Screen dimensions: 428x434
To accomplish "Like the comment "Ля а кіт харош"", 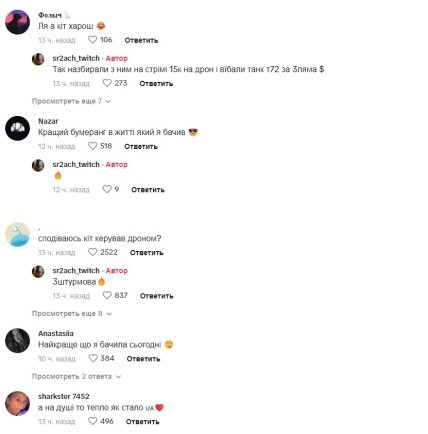I will [x=92, y=40].
